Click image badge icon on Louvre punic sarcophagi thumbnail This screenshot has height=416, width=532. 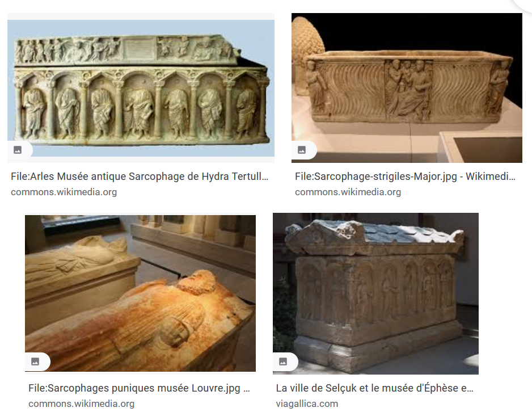35,362
